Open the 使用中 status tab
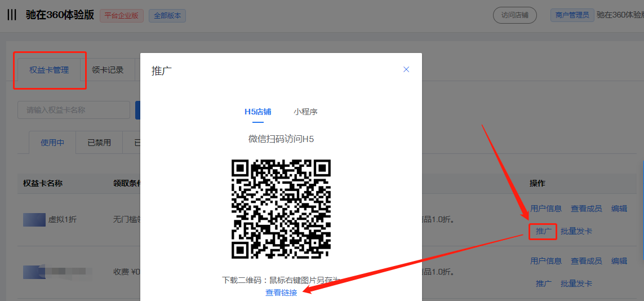 click(x=52, y=143)
